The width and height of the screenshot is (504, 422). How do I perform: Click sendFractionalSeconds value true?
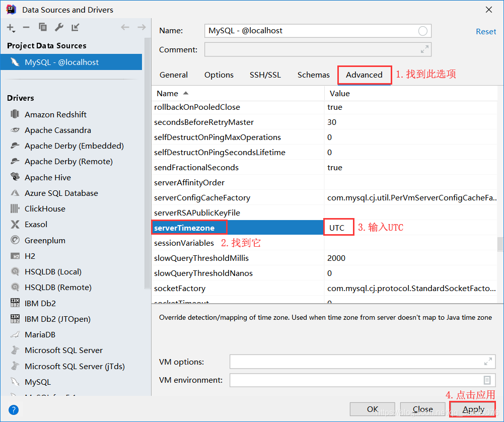click(410, 168)
